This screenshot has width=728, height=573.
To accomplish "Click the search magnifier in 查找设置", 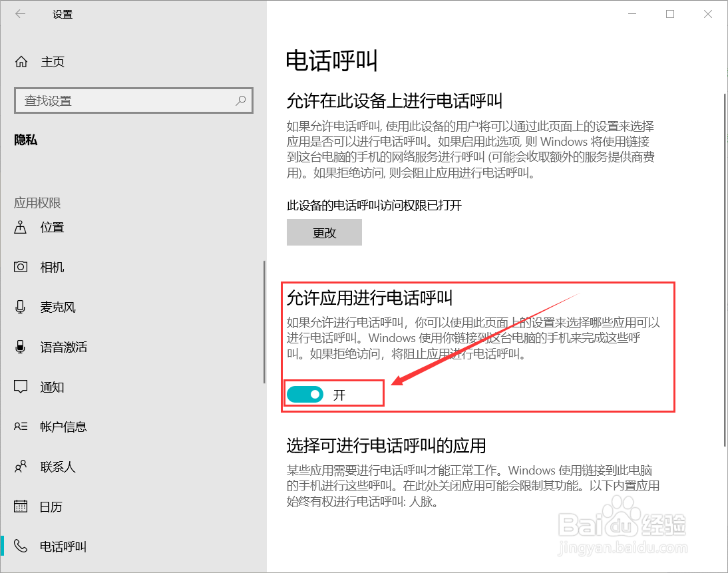I will tap(240, 100).
